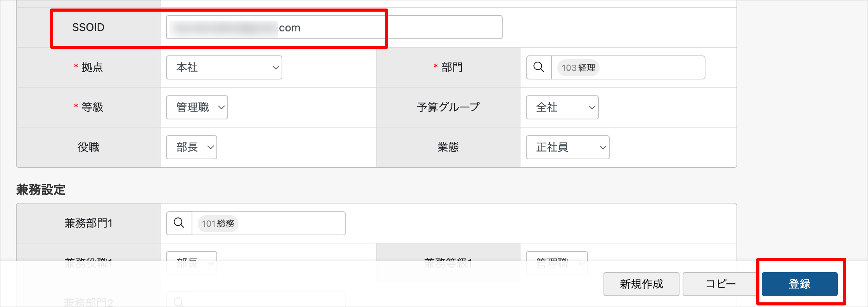Open the 予算グループ dropdown showing 全社
The height and width of the screenshot is (307, 868).
point(562,107)
